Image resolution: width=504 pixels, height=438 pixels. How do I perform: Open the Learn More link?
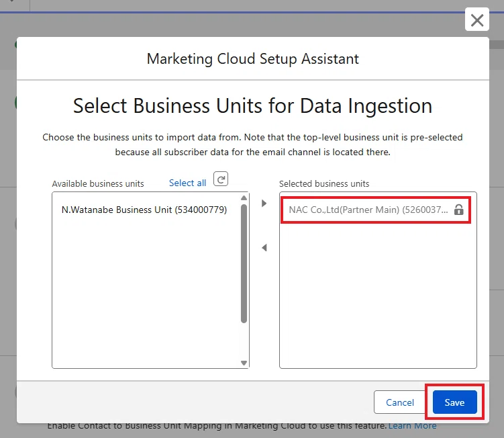point(412,426)
